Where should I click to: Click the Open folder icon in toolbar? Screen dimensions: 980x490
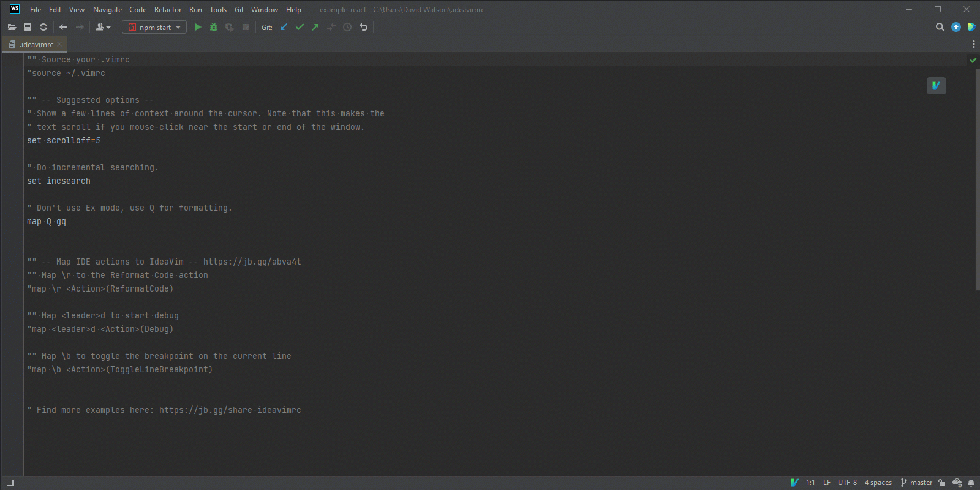12,27
